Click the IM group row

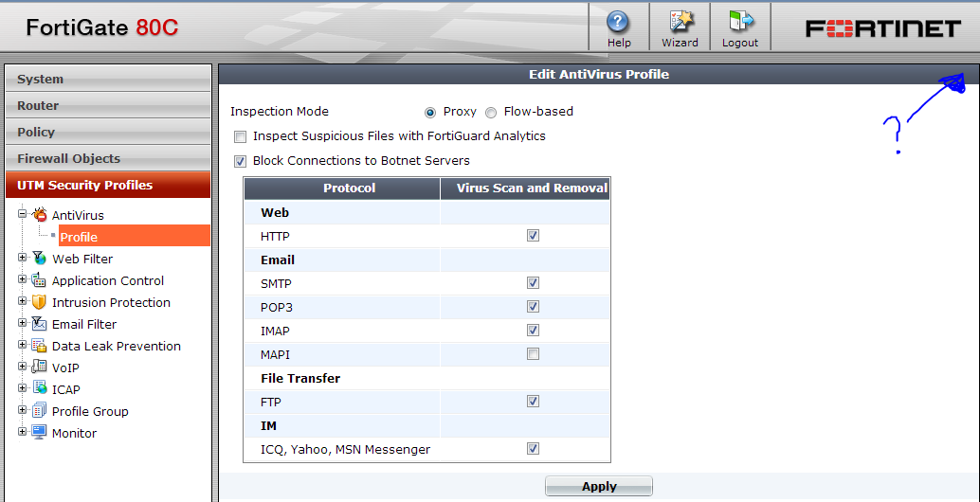426,425
